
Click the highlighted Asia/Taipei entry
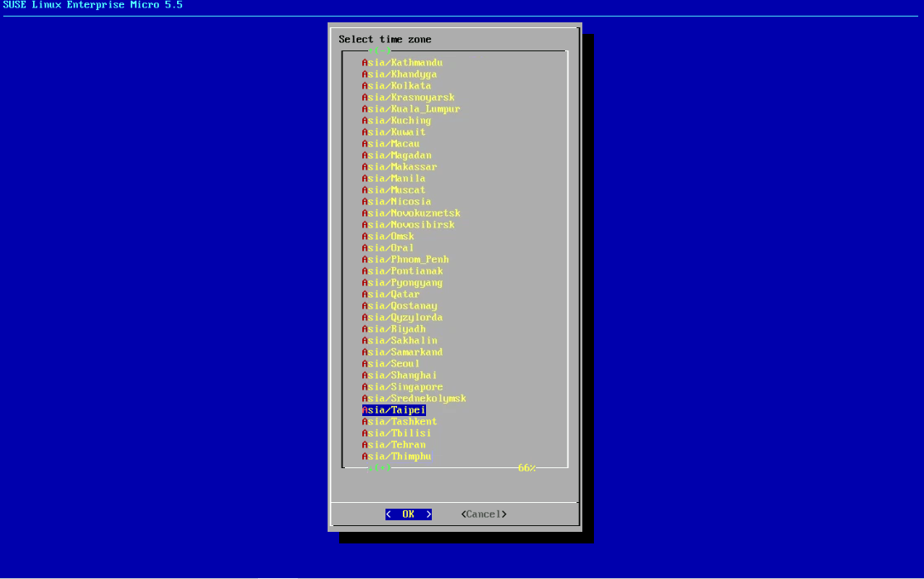pos(393,410)
